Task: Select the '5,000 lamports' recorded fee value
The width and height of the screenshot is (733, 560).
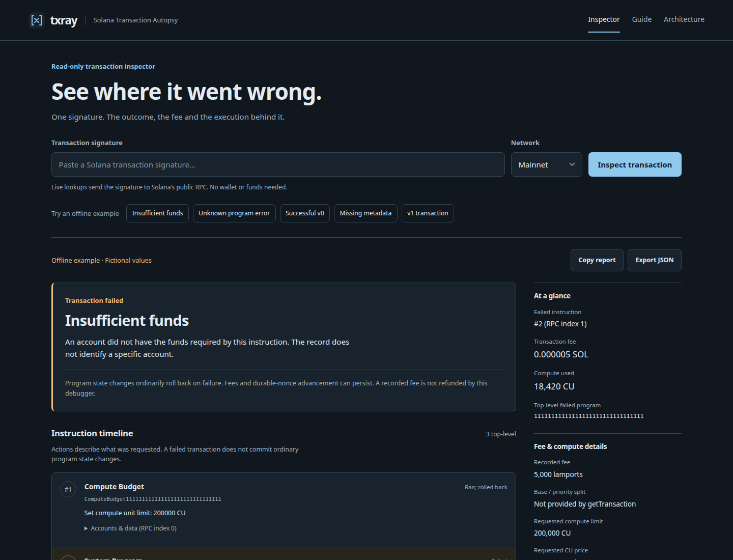Action: coord(558,474)
